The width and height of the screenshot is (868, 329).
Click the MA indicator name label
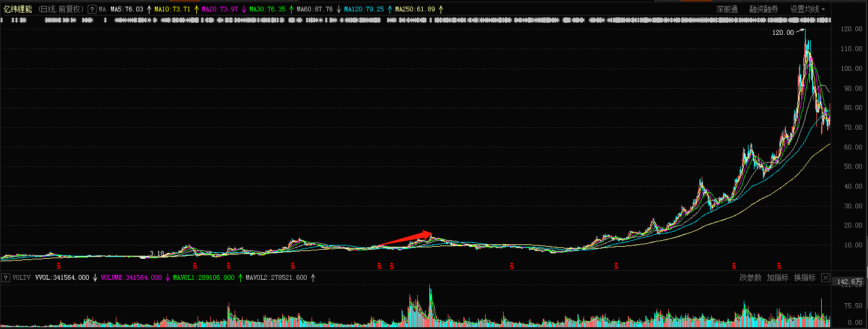102,10
